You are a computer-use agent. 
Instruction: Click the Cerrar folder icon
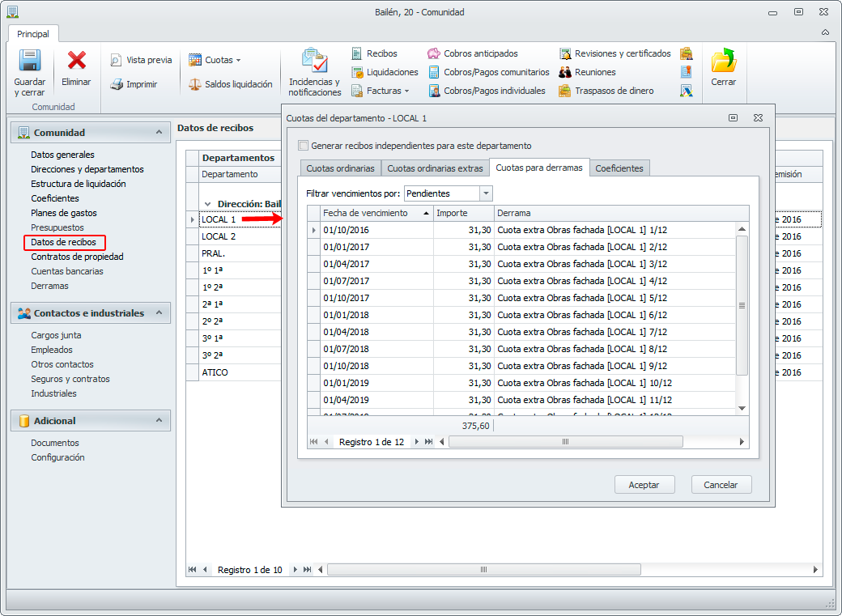point(723,62)
